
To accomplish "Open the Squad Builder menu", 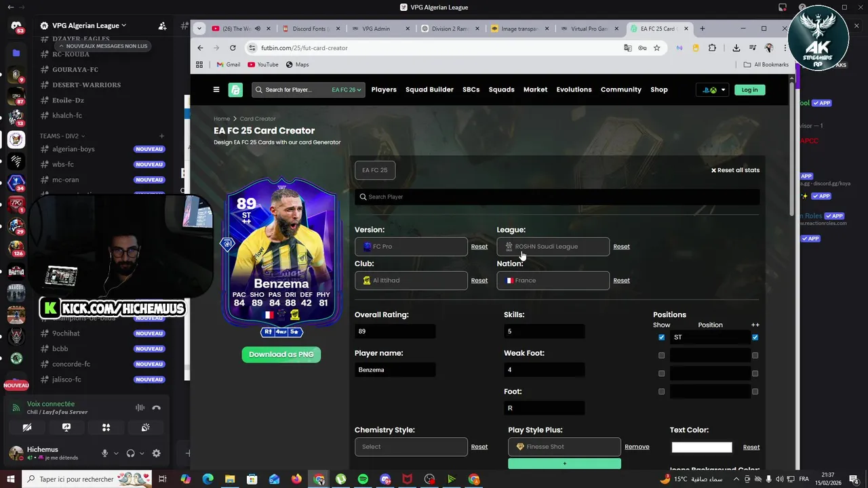I will point(429,89).
